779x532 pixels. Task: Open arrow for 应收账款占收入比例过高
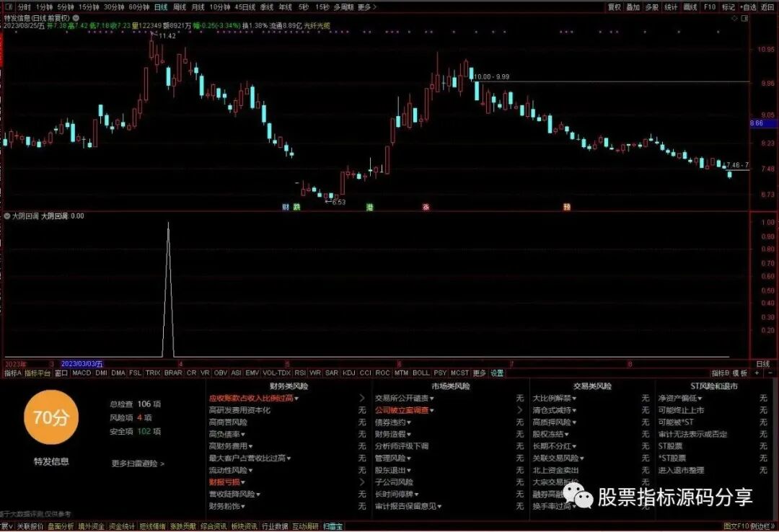(x=361, y=399)
